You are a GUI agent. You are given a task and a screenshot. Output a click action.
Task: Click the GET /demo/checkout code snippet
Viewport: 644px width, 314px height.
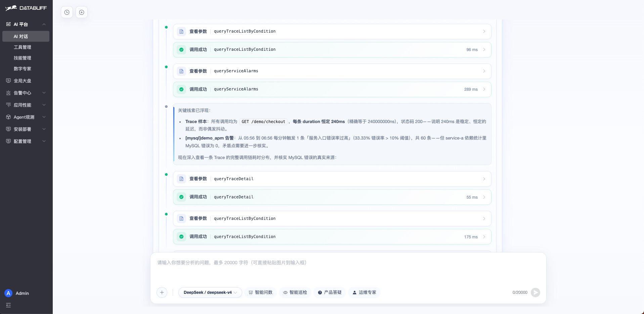(263, 122)
